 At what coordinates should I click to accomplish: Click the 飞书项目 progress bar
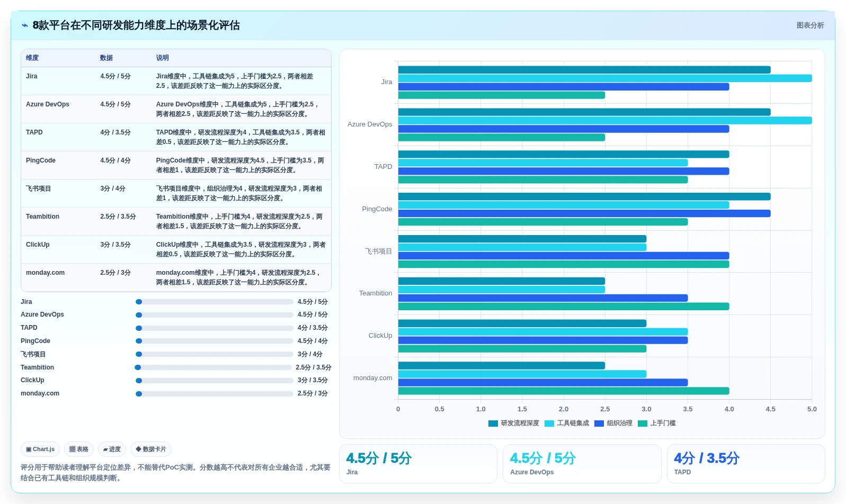pos(214,354)
